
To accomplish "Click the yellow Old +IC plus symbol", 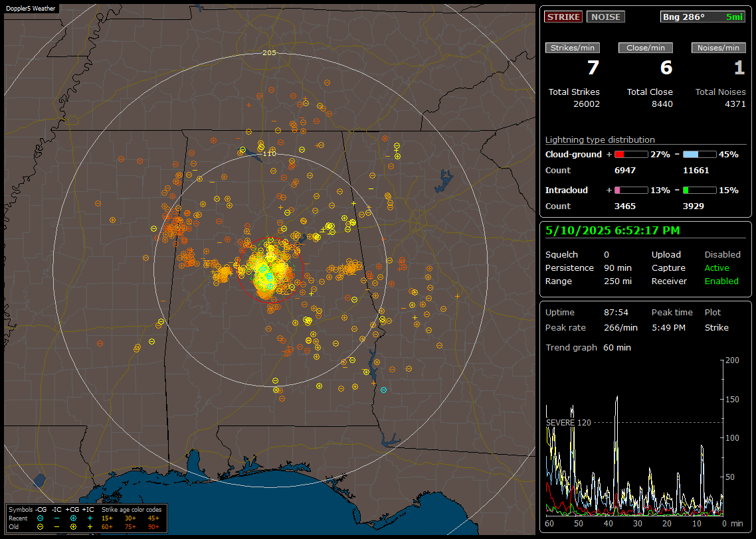I will click(x=90, y=527).
